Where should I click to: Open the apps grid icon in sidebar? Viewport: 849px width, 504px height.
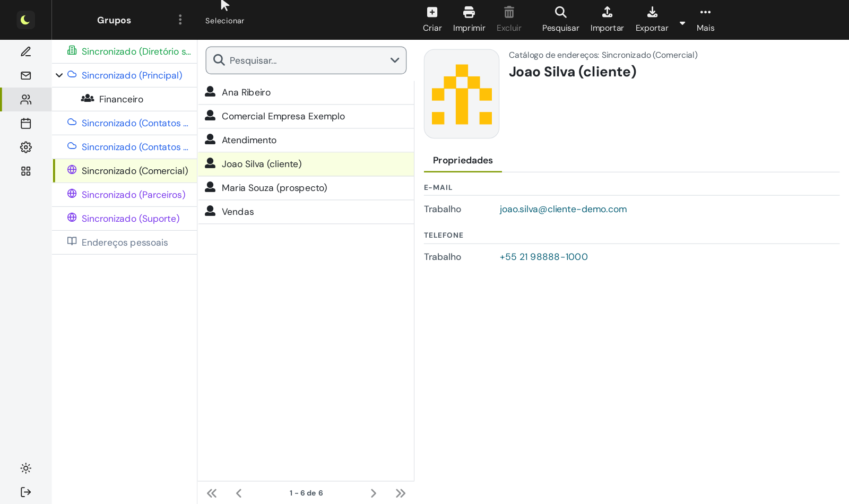25,171
